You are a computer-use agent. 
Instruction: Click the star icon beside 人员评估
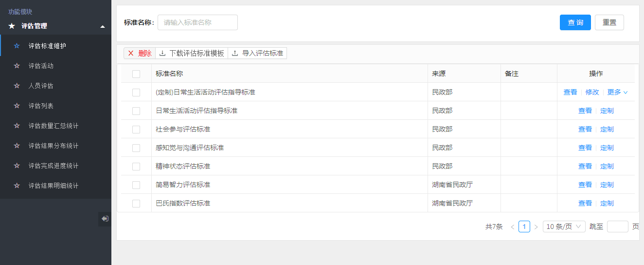[x=17, y=86]
